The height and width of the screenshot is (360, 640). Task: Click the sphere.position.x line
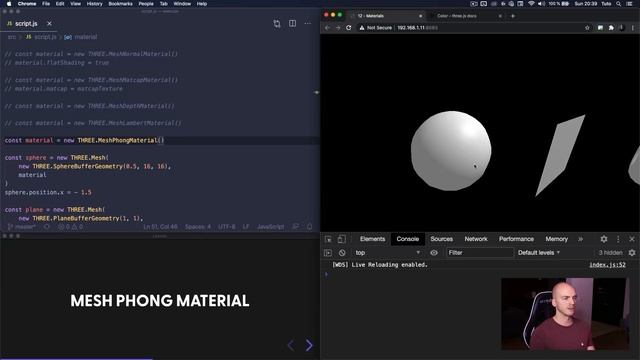(x=48, y=192)
